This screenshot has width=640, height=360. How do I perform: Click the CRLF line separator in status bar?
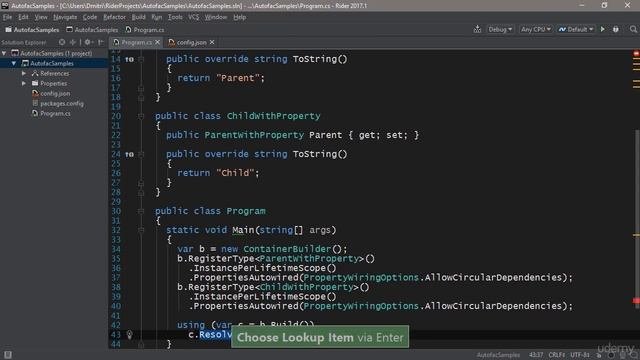[x=557, y=355]
